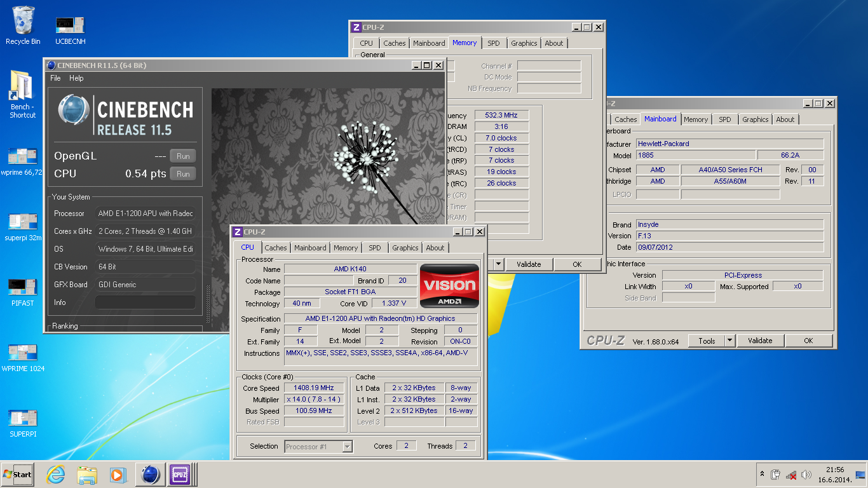Open the SUPERPI desktop icon

(22, 423)
